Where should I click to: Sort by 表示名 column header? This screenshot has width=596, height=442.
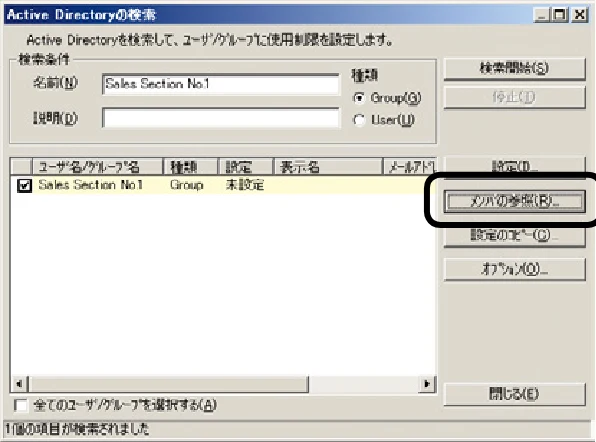[x=328, y=167]
